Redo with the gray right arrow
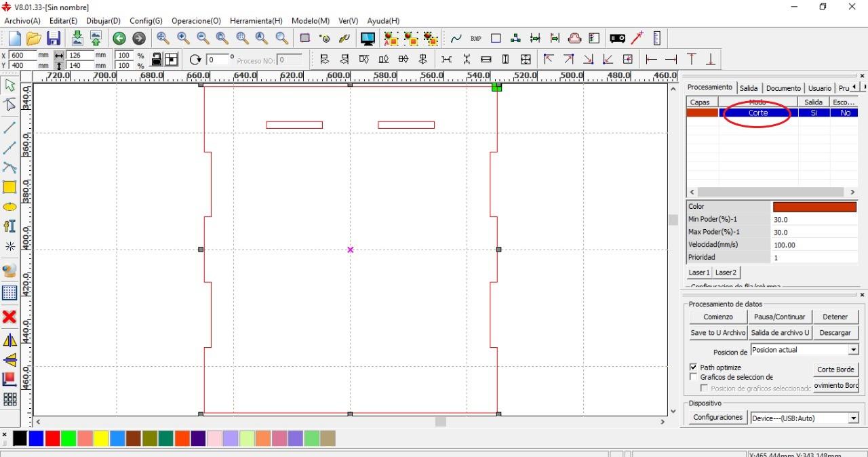This screenshot has width=868, height=457. tap(139, 39)
